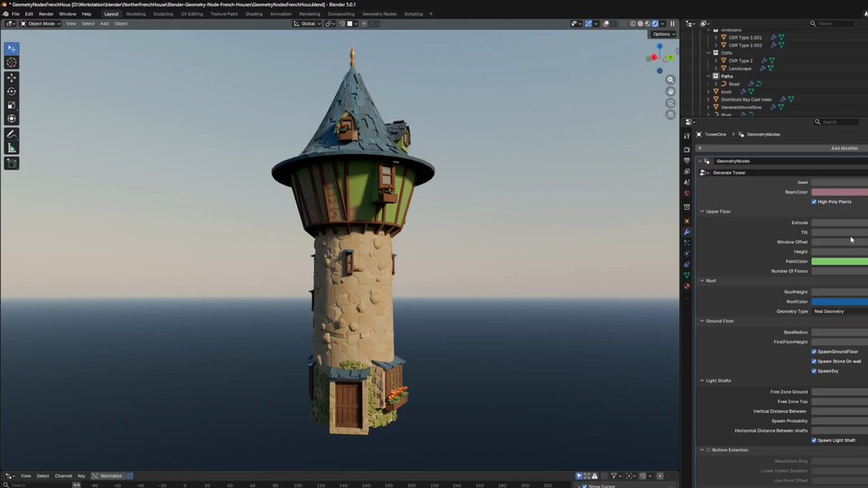Activate the Move tool
Viewport: 868px width, 488px height.
pyautogui.click(x=12, y=77)
